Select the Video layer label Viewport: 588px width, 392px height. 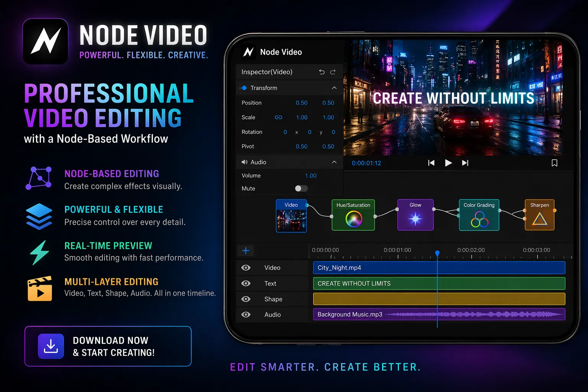272,268
